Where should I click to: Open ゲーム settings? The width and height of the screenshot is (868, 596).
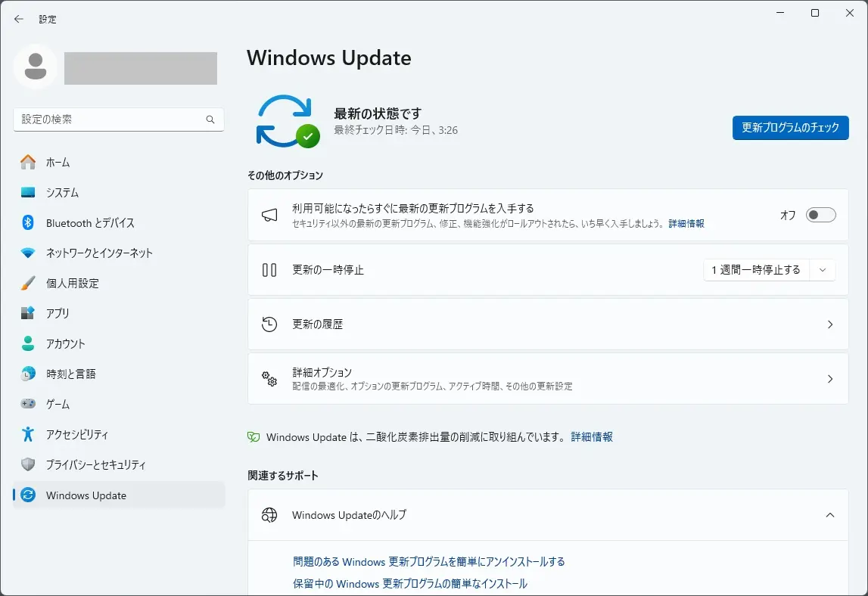pos(119,404)
